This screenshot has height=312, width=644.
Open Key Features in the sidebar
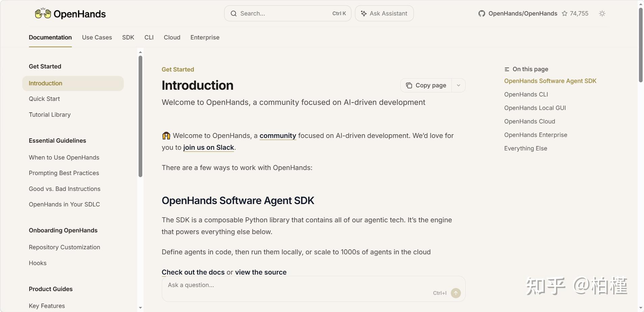pyautogui.click(x=47, y=306)
